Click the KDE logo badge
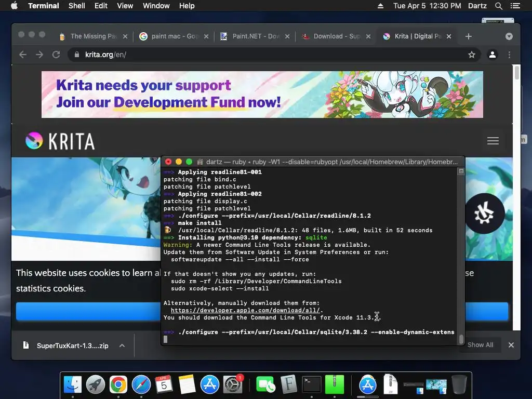532x399 pixels. click(484, 214)
